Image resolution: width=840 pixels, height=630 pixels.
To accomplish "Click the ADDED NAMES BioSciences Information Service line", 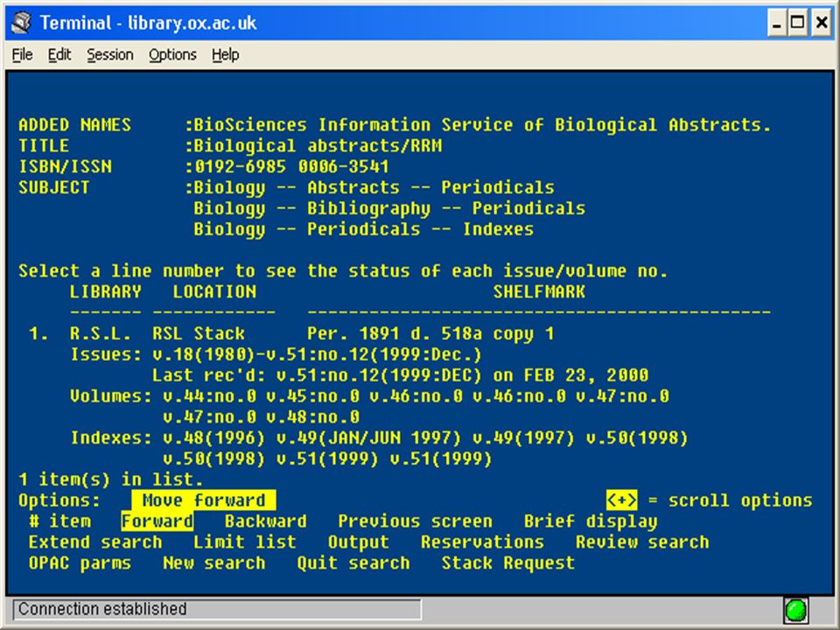I will click(x=395, y=125).
